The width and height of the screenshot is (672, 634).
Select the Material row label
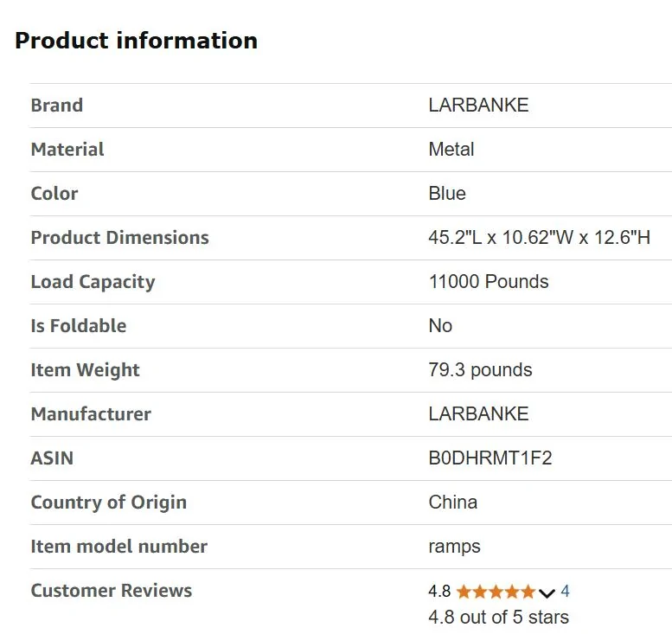coord(67,150)
